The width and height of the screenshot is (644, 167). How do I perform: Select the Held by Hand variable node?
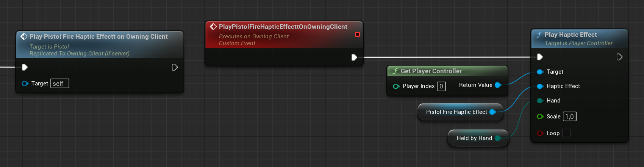pyautogui.click(x=478, y=138)
